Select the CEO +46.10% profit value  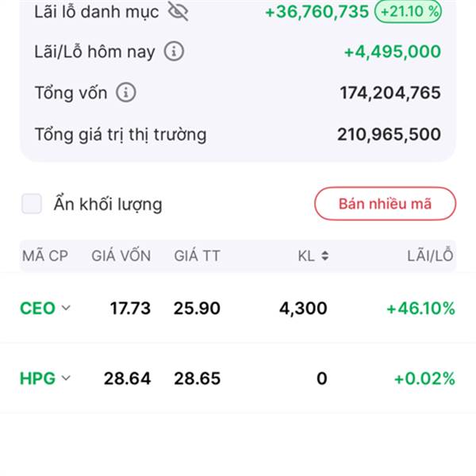pyautogui.click(x=420, y=308)
